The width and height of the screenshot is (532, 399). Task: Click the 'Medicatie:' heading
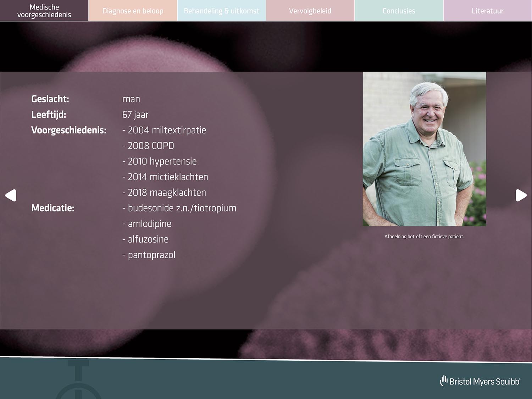click(53, 208)
